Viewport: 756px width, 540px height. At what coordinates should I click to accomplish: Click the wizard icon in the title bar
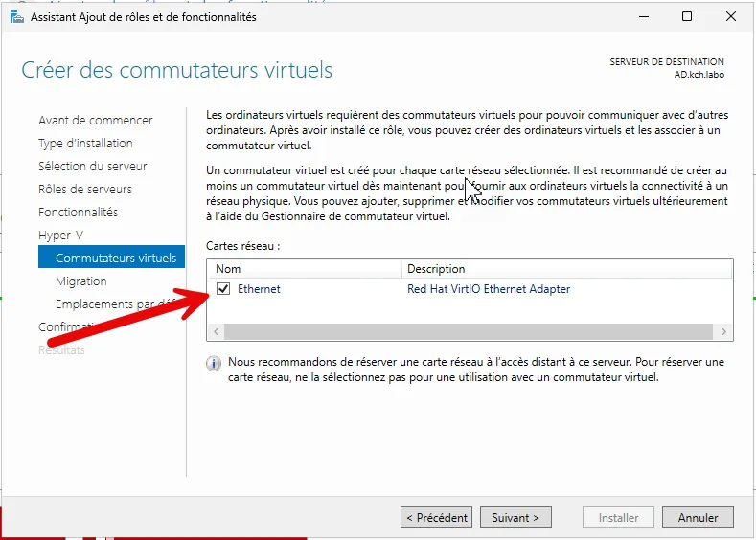(17, 16)
